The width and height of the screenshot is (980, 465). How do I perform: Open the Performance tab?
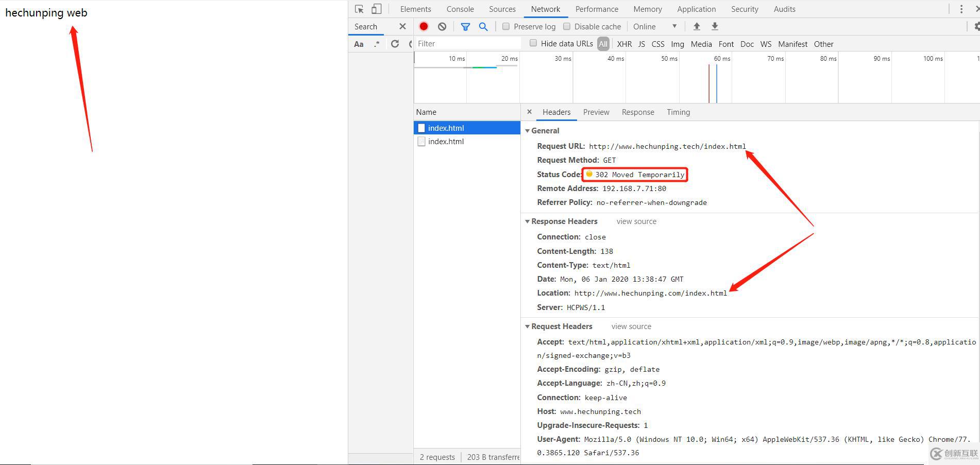tap(597, 9)
